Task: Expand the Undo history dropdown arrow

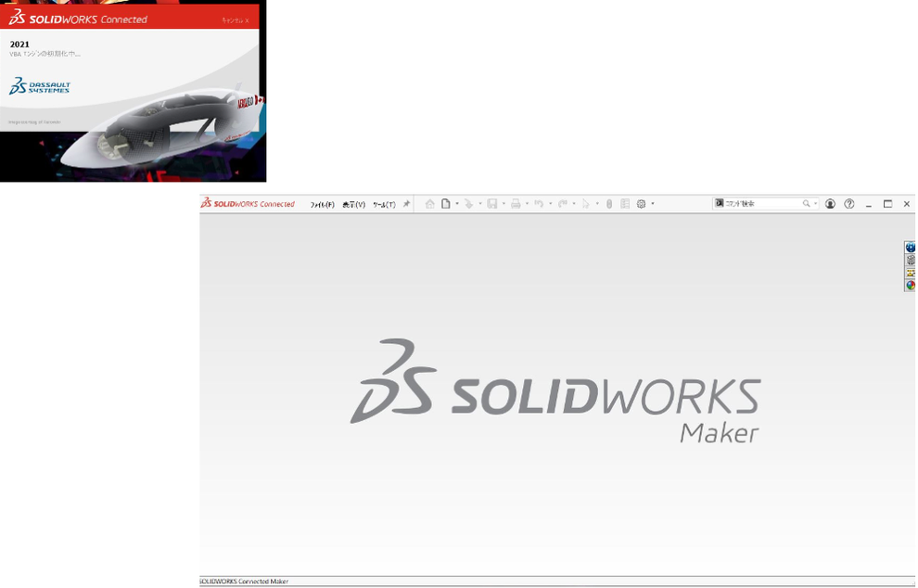Action: pyautogui.click(x=550, y=204)
